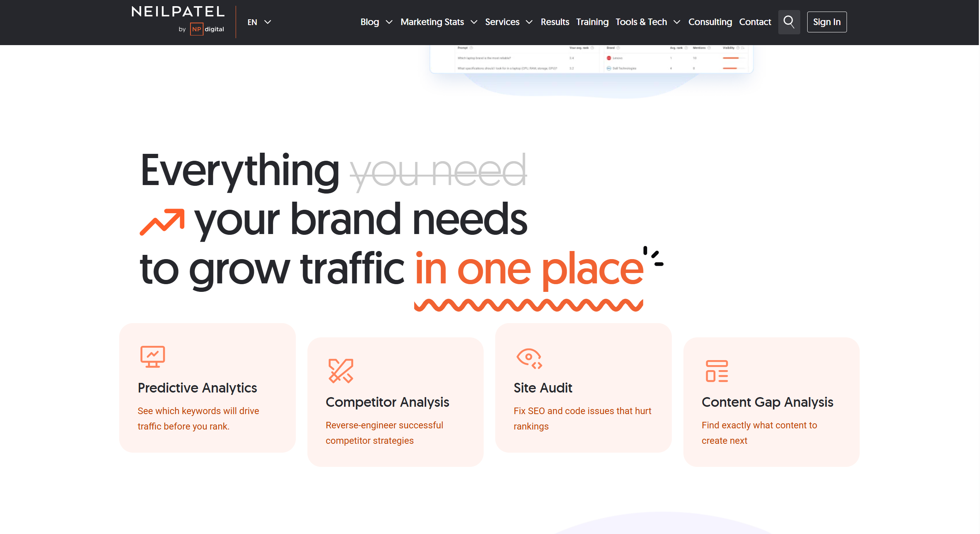
Task: Click the Predictive Analytics monitor icon
Action: pos(153,357)
